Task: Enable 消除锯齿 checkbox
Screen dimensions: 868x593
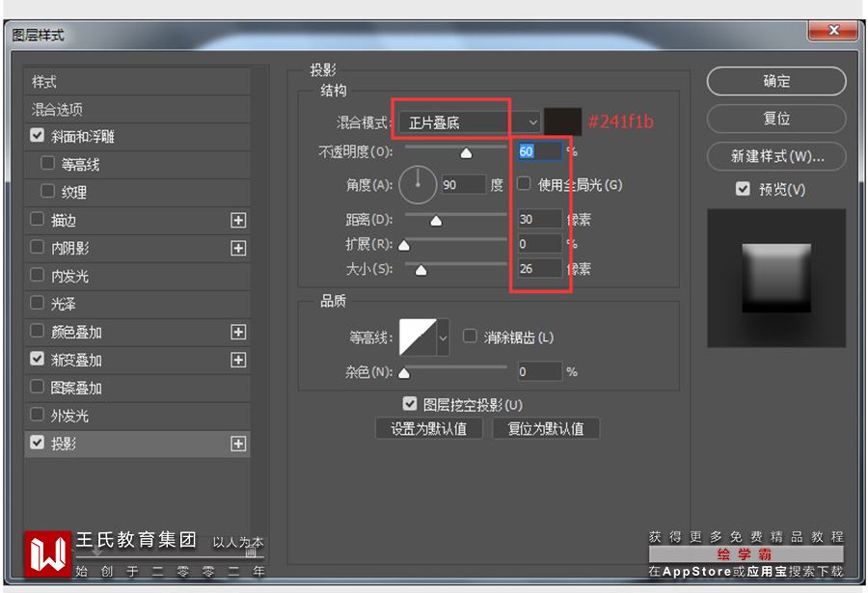Action: click(470, 337)
